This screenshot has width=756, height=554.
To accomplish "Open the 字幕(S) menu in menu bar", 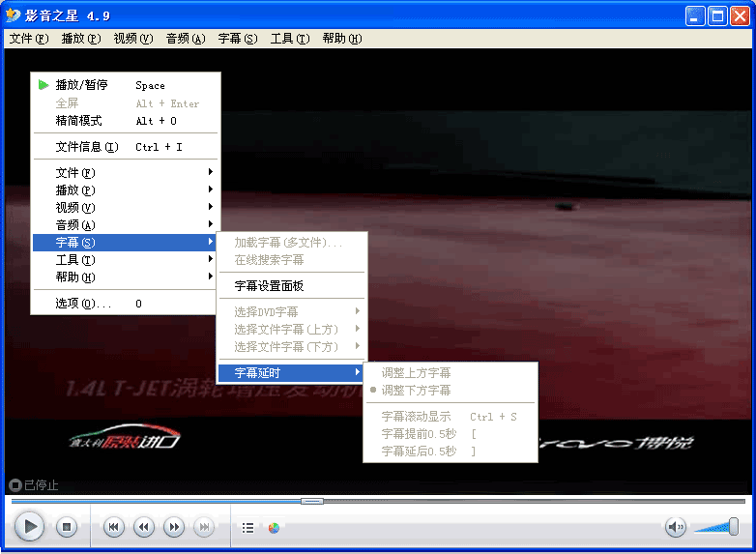I will pyautogui.click(x=238, y=39).
